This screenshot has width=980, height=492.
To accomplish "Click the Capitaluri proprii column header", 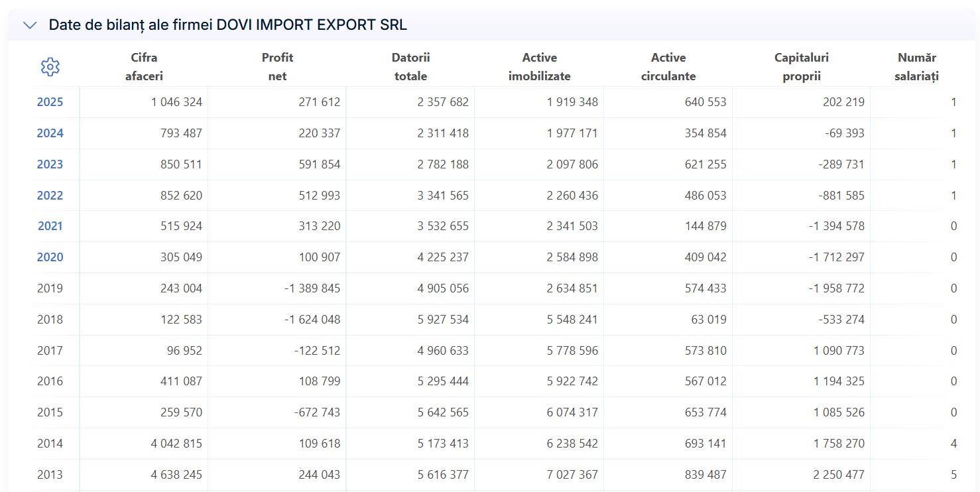I will (x=801, y=67).
